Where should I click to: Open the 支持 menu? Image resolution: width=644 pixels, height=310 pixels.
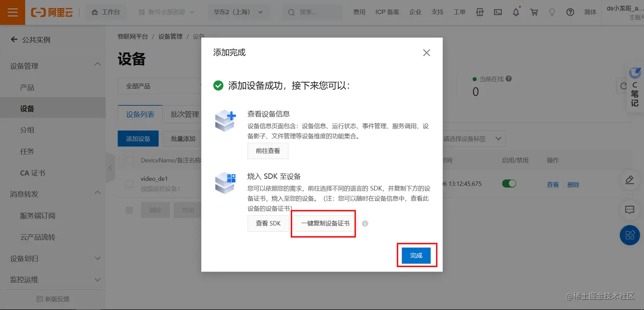coord(437,12)
